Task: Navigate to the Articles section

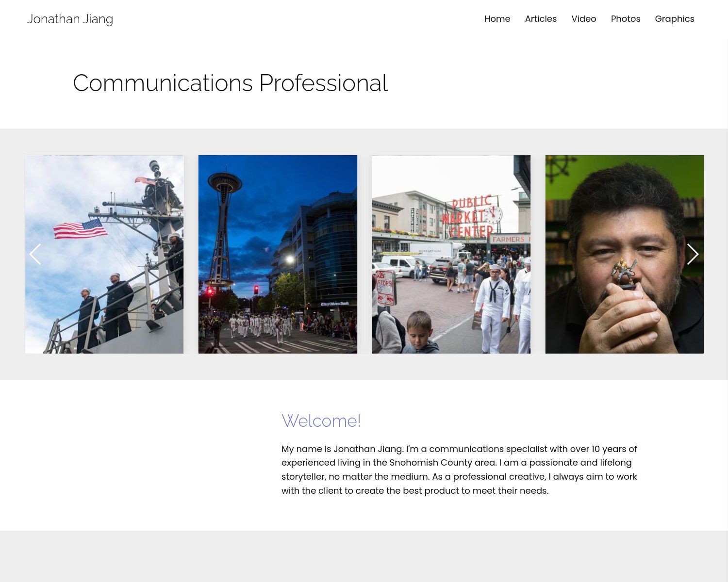Action: (x=541, y=18)
